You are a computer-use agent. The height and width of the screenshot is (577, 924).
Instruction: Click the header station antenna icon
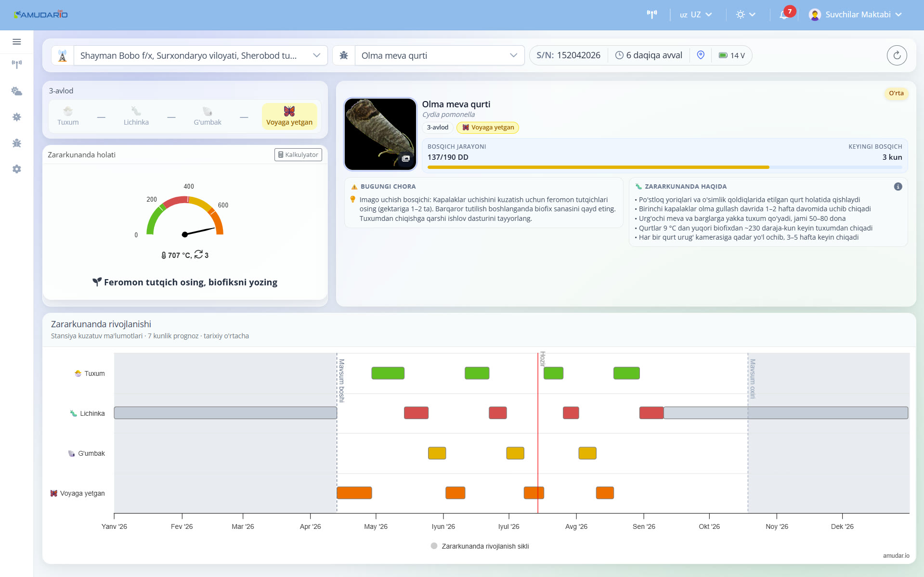click(652, 14)
